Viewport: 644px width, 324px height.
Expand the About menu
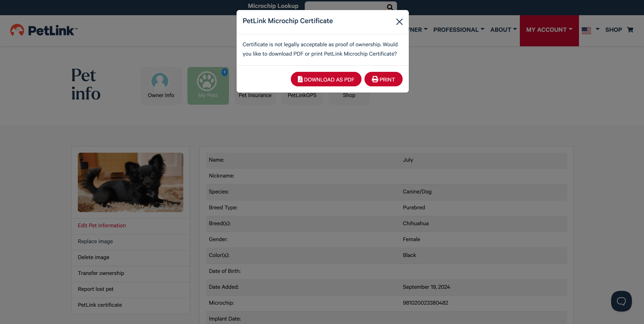[x=504, y=30]
